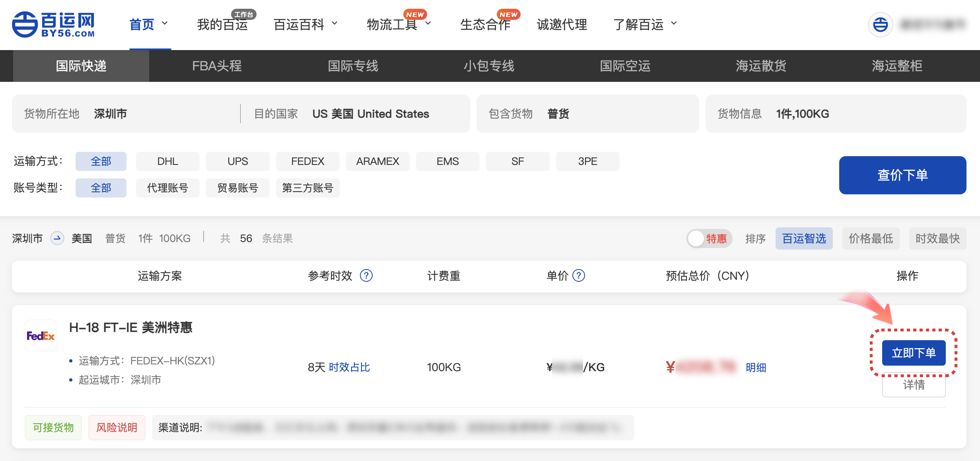The image size is (980, 461).
Task: Open the 国际空运 tab
Action: click(x=625, y=66)
